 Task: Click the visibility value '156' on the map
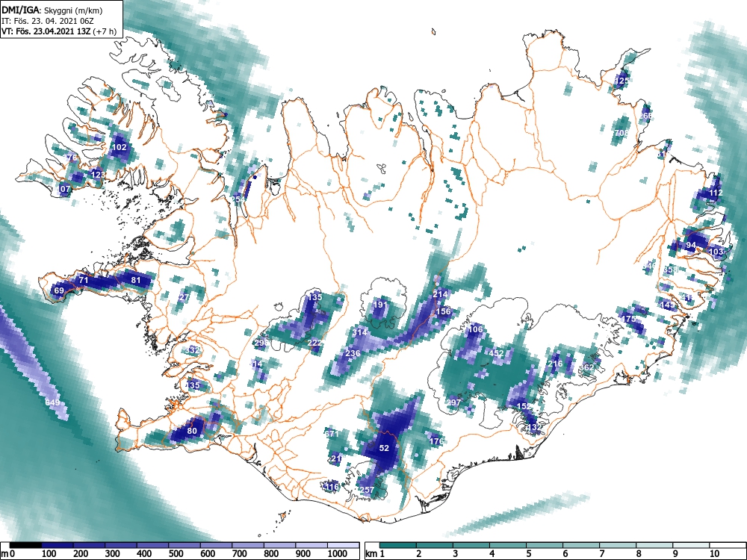443,311
